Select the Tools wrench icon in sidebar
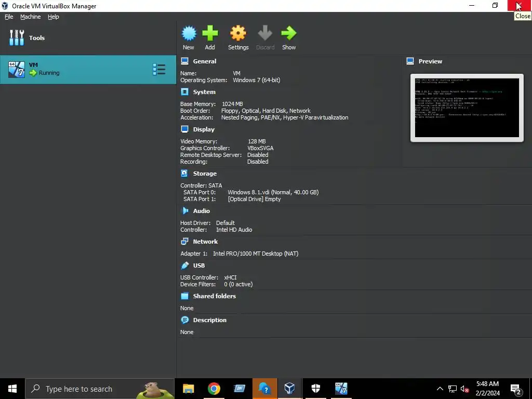The height and width of the screenshot is (399, 532). pos(17,37)
